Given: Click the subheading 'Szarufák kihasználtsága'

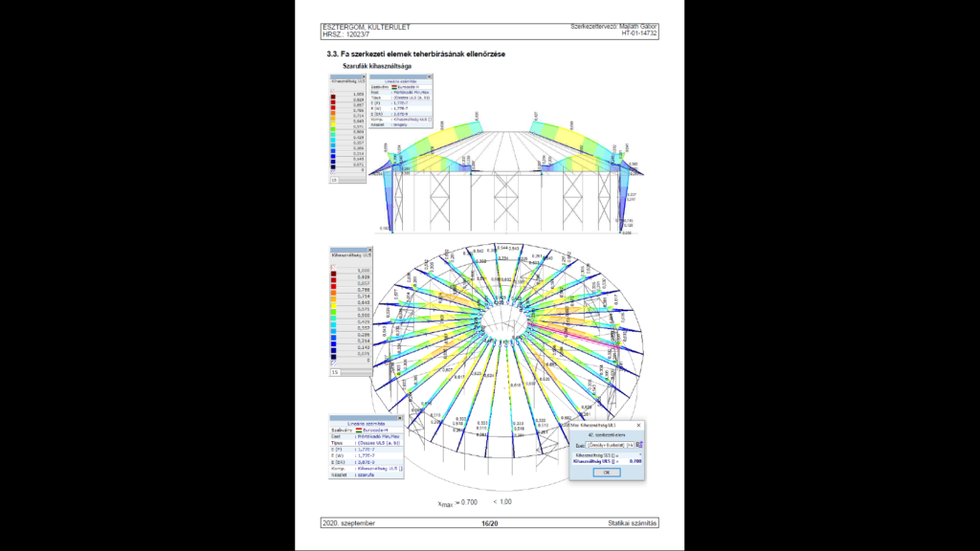Looking at the screenshot, I should pyautogui.click(x=377, y=66).
